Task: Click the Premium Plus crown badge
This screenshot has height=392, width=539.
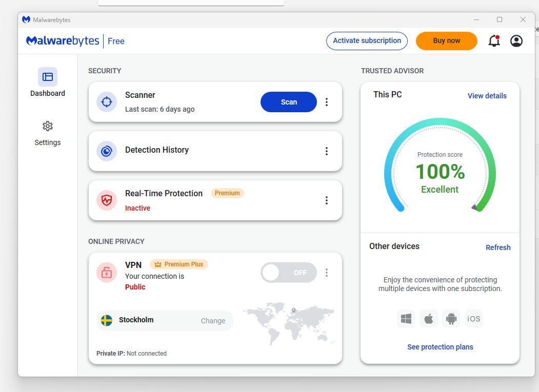Action: [x=179, y=264]
